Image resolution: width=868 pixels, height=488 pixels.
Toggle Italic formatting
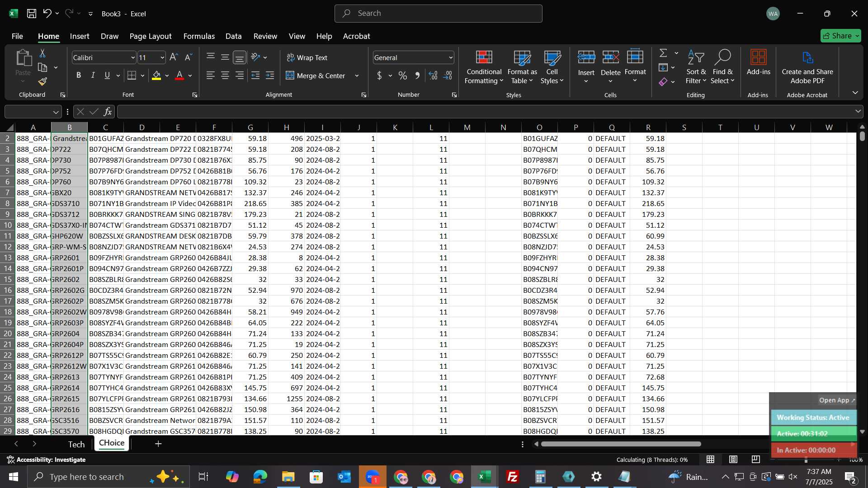[x=93, y=75]
